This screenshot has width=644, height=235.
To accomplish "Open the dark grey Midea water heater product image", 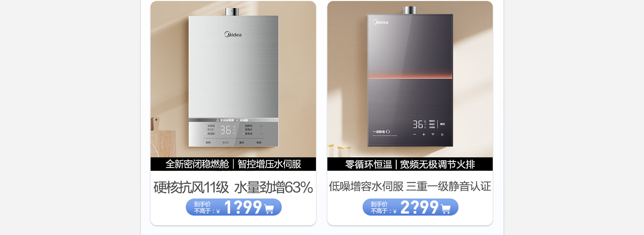I will 410,79.
